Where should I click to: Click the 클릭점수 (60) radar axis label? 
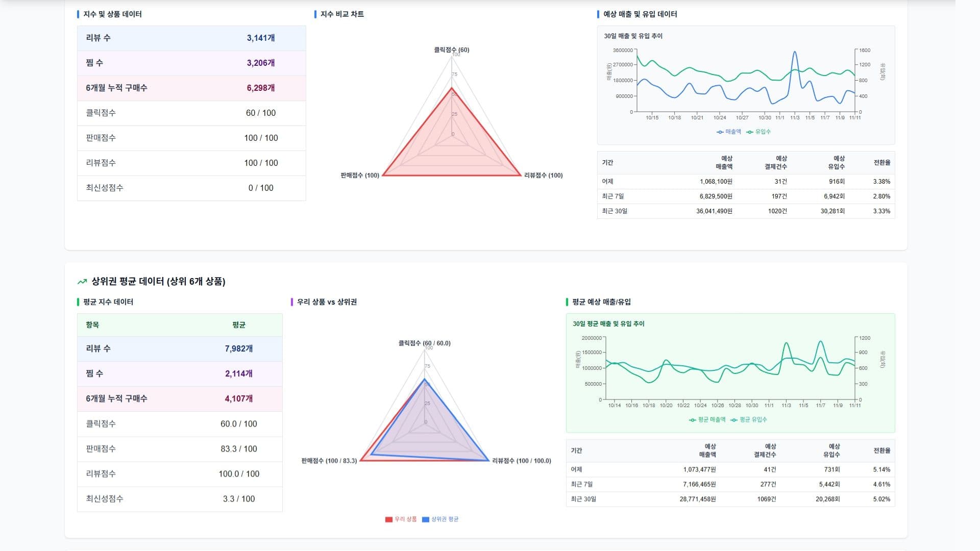pos(451,50)
